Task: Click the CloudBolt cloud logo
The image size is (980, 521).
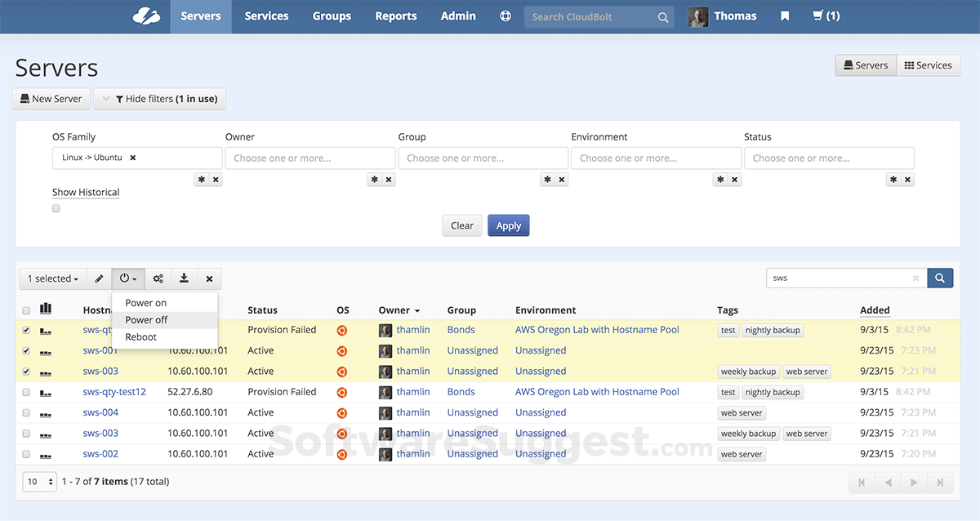Action: click(146, 16)
